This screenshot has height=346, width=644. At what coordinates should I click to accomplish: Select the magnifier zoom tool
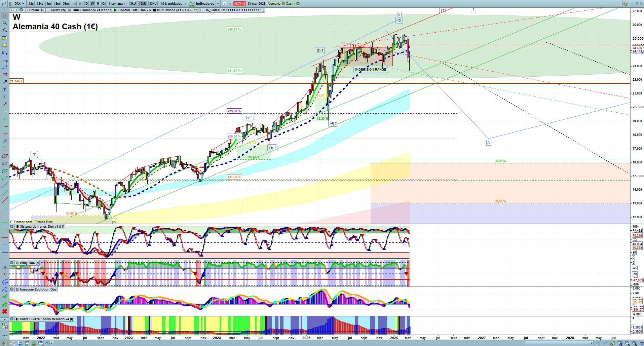(5, 23)
